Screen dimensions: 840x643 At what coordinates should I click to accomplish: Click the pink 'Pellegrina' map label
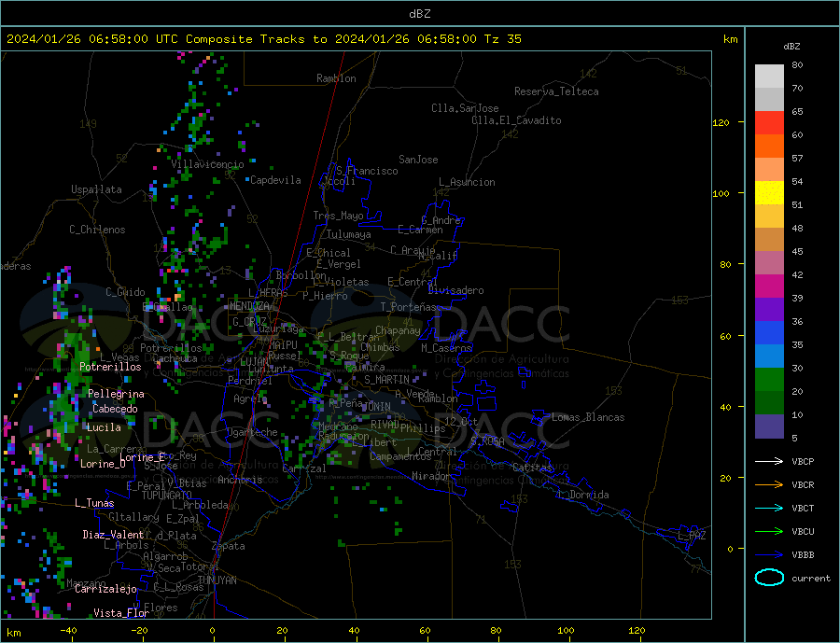pos(117,394)
